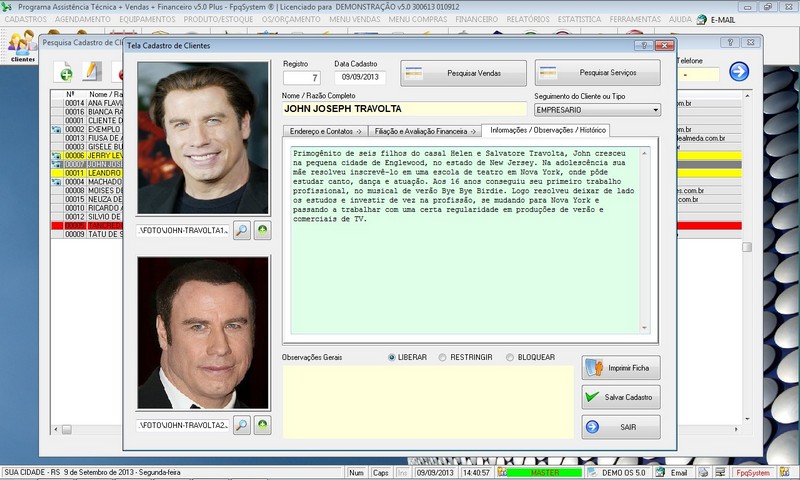Screen dimensions: 800x480
Task: Switch to Filiação e Avaliação Financeira tab
Action: coord(424,131)
